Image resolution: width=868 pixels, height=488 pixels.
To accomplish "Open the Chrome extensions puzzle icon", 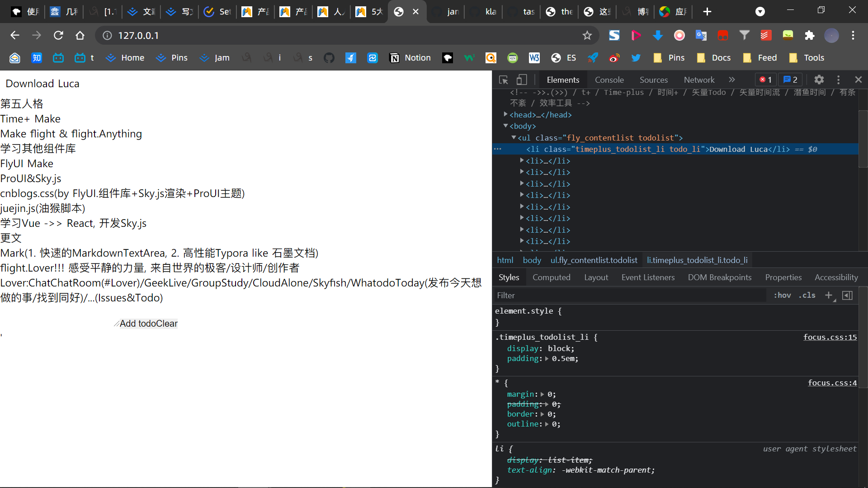I will point(809,36).
